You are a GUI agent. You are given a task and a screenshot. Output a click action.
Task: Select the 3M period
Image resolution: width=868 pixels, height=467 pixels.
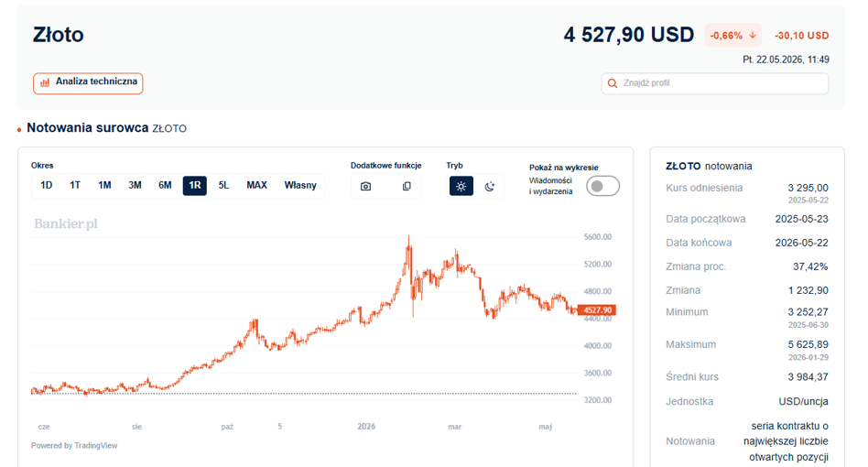(x=136, y=185)
